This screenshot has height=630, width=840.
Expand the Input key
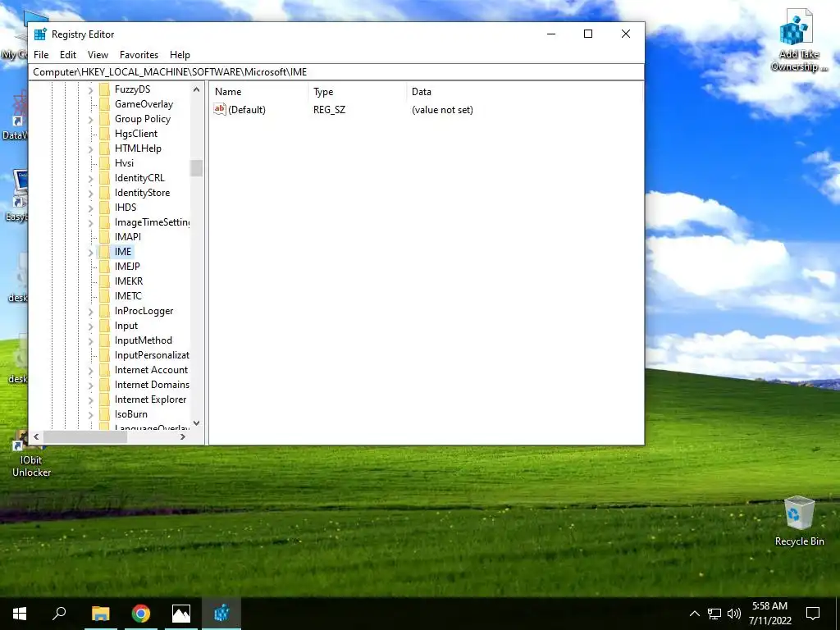(x=90, y=326)
